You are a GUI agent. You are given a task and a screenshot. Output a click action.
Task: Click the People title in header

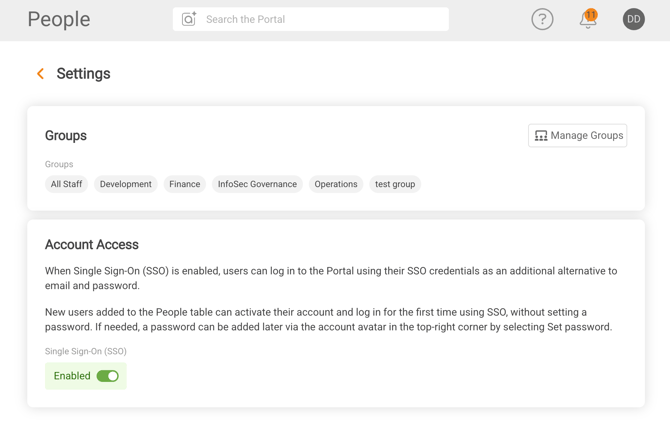pyautogui.click(x=59, y=19)
